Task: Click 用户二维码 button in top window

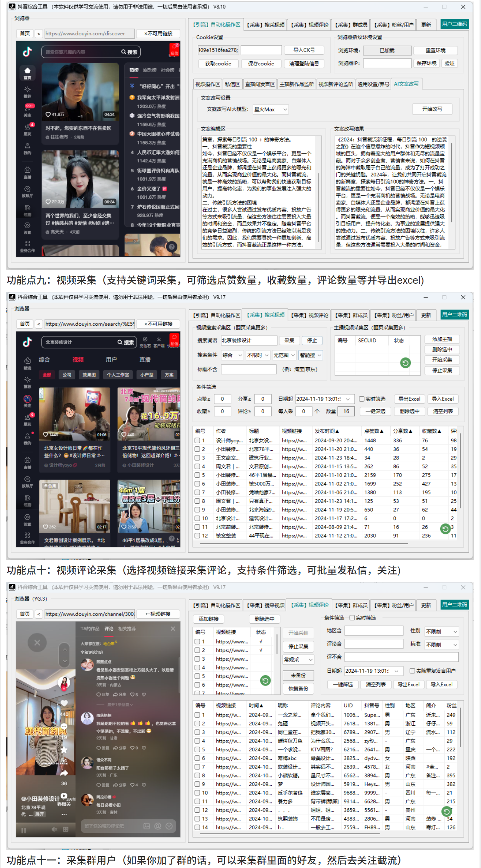Action: (455, 24)
